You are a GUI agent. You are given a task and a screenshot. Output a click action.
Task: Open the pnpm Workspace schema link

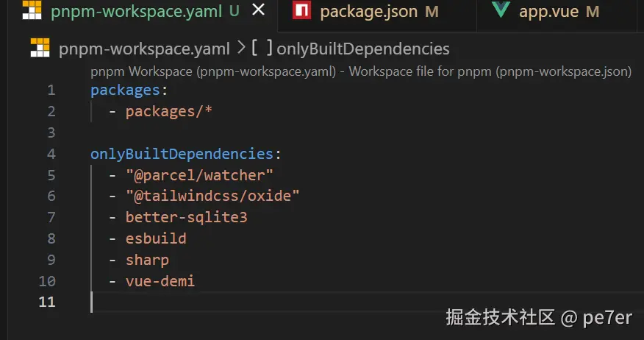[x=361, y=71]
